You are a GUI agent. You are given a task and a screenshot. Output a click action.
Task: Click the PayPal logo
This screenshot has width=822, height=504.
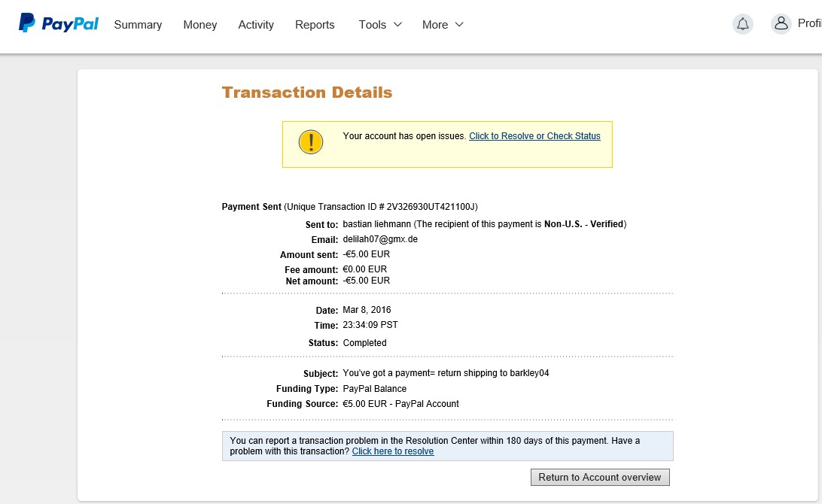pos(58,23)
